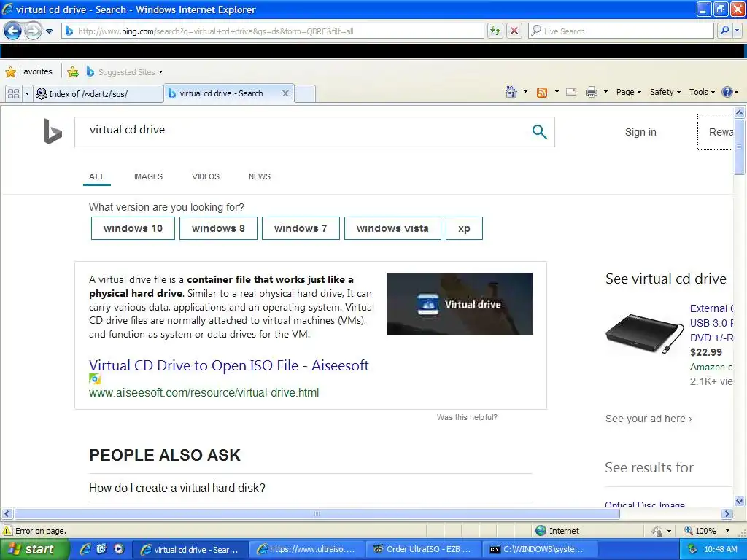Open Virtual CD Drive to Open ISO File link
Viewport: 747px width, 560px height.
pyautogui.click(x=228, y=365)
